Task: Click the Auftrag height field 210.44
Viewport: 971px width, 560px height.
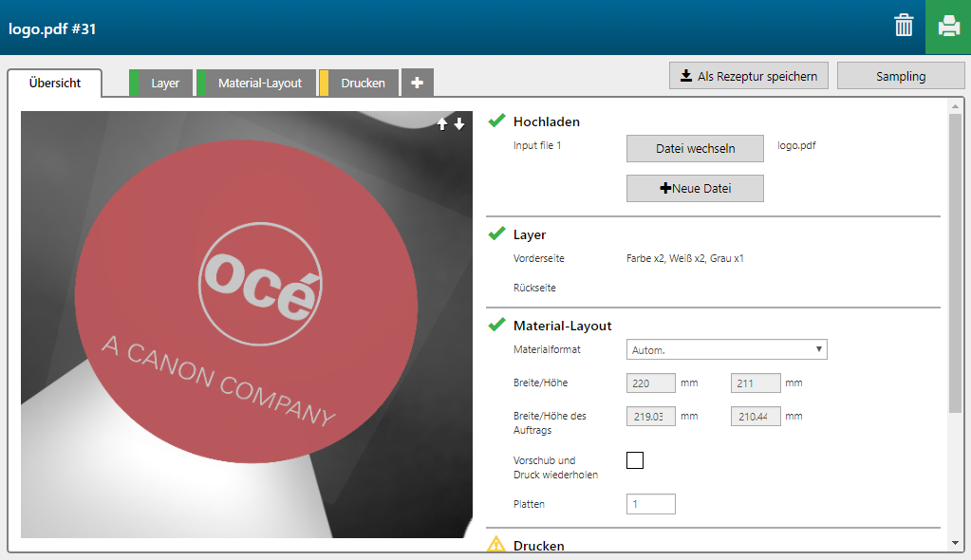Action: pyautogui.click(x=756, y=417)
